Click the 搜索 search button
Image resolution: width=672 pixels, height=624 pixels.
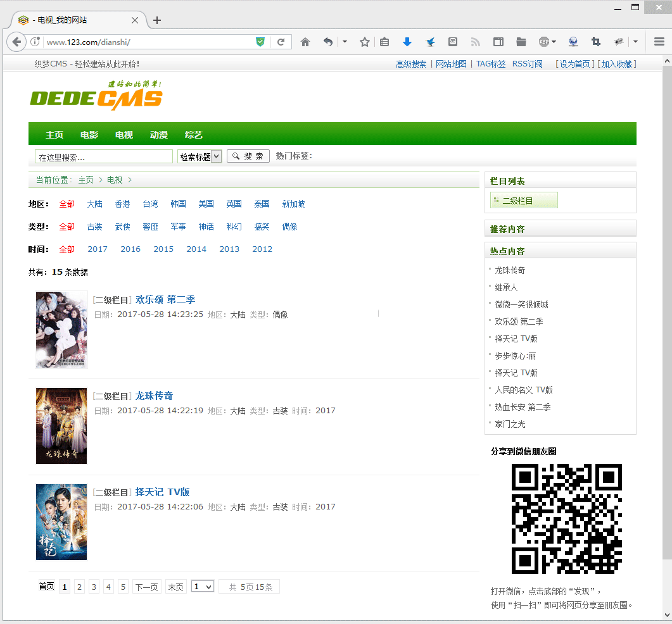pyautogui.click(x=248, y=156)
